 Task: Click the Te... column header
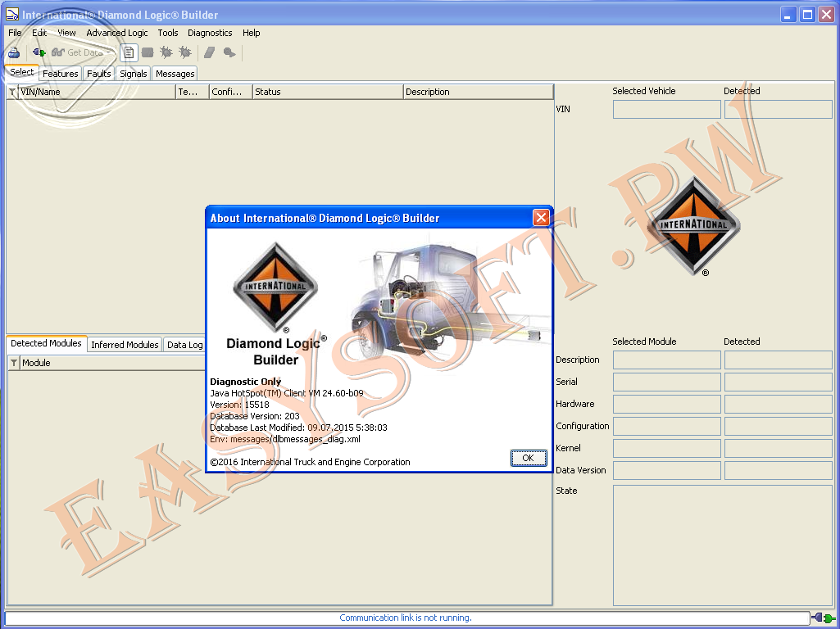193,92
